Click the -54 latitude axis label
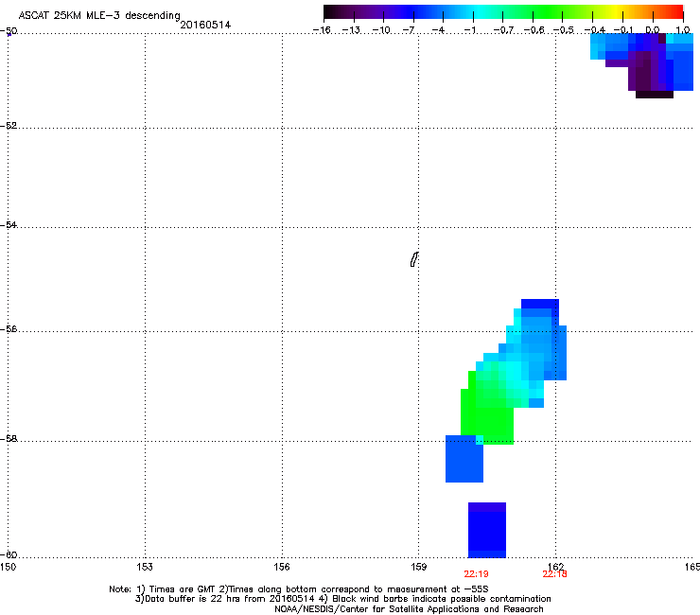The width and height of the screenshot is (700, 615). click(9, 224)
